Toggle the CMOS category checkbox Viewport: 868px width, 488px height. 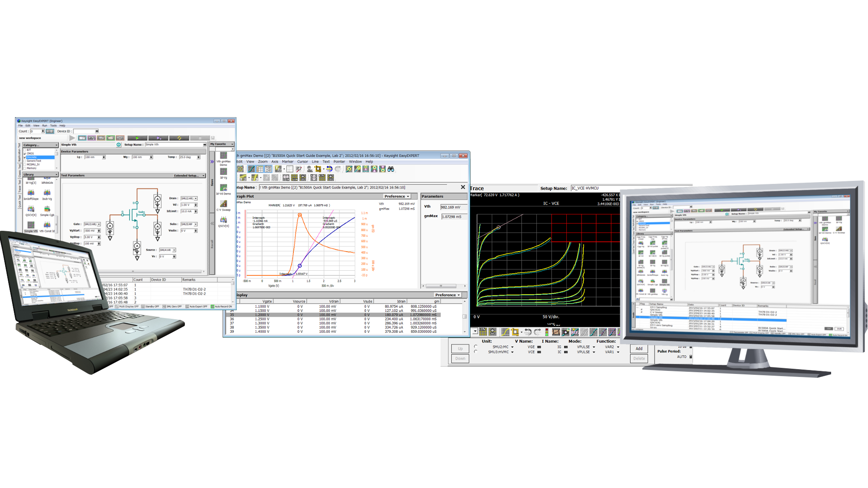click(x=25, y=154)
